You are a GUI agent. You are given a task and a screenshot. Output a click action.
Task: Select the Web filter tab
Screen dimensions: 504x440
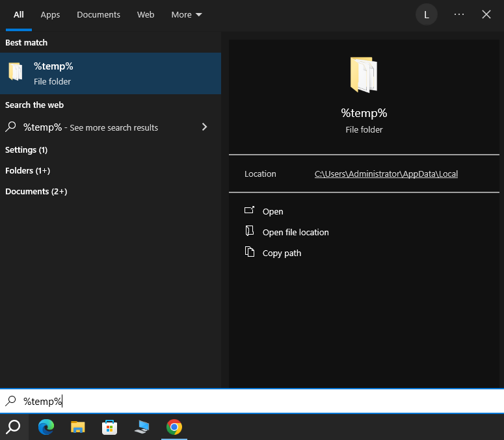tap(146, 14)
